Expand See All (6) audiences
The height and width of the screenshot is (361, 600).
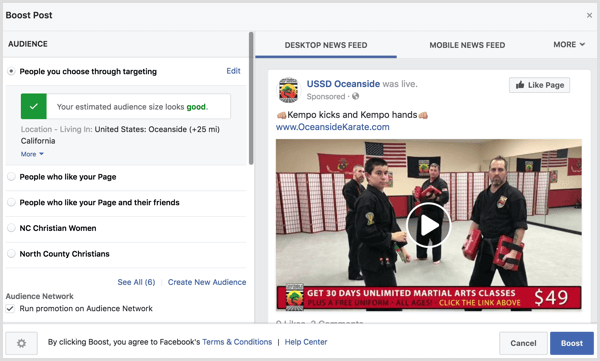pos(136,282)
